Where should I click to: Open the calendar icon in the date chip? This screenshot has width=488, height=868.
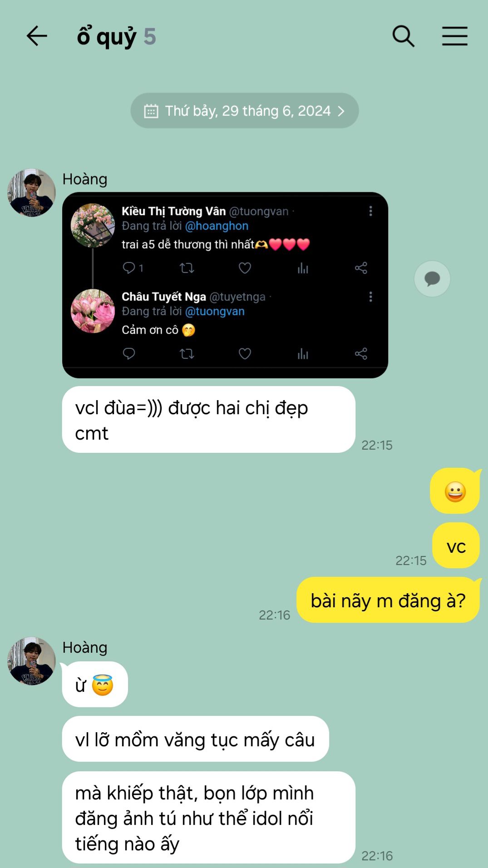pos(151,111)
